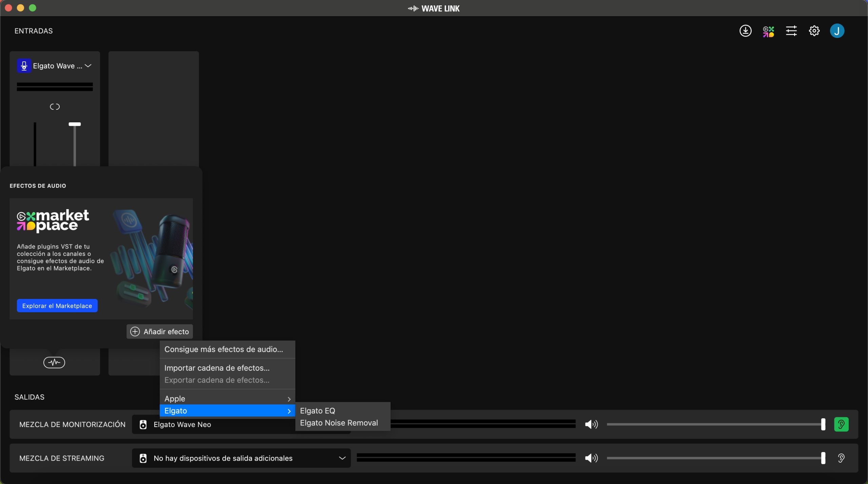Select Consigue más efectos de audio

click(x=227, y=349)
